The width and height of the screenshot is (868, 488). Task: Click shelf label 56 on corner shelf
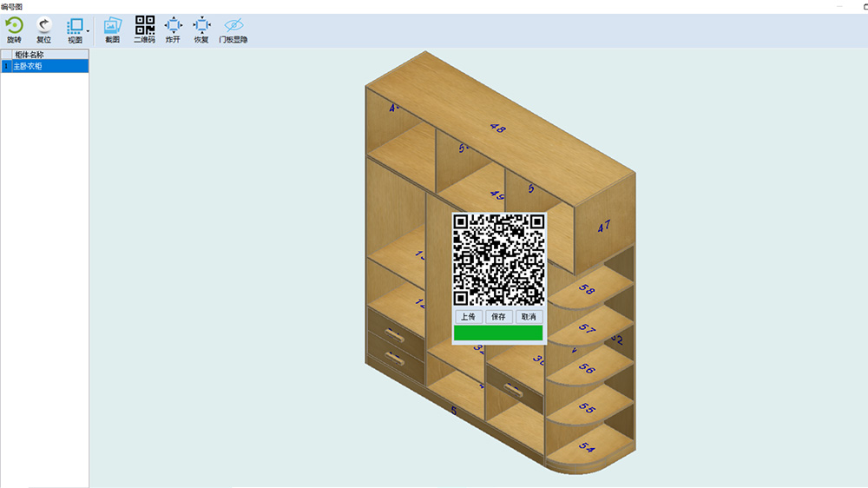point(587,368)
